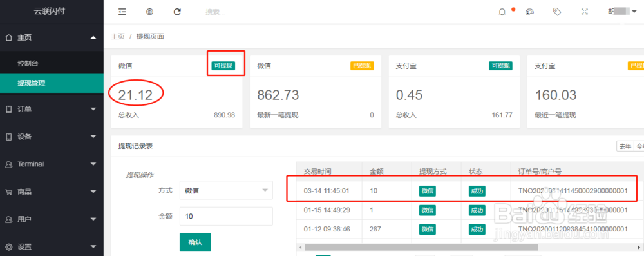
Task: Click the 商品 shopping cart icon
Action: [x=8, y=192]
